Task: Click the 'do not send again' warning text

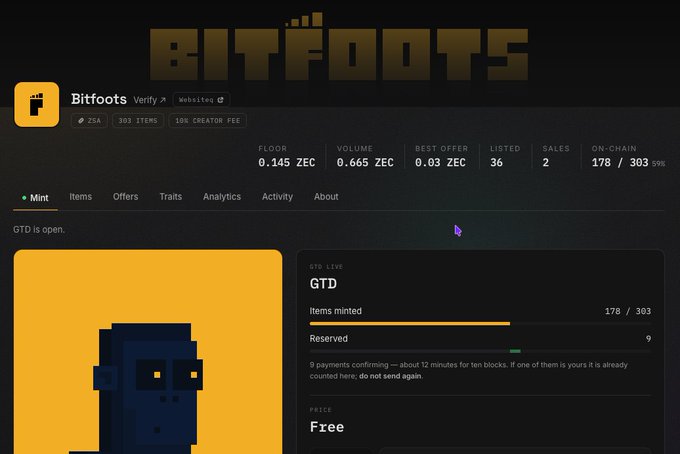Action: (390, 376)
